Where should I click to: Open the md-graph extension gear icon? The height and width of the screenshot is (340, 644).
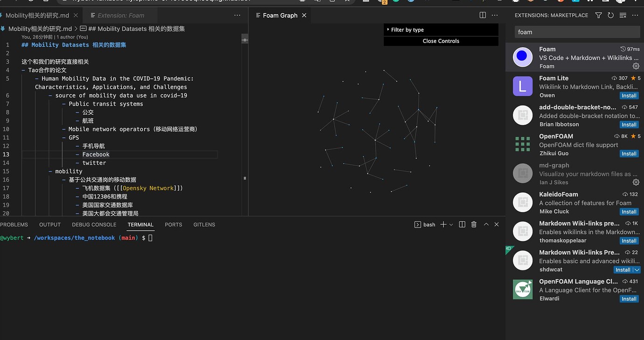pyautogui.click(x=636, y=182)
